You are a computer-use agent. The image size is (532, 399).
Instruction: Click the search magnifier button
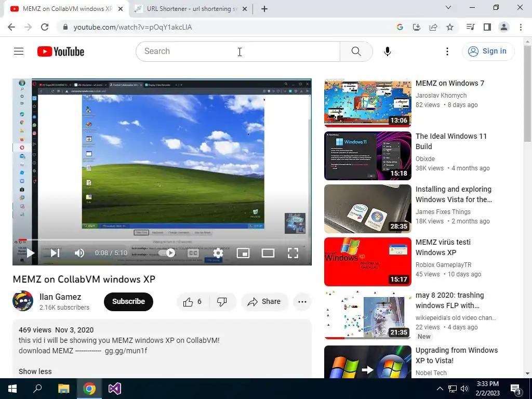[356, 51]
